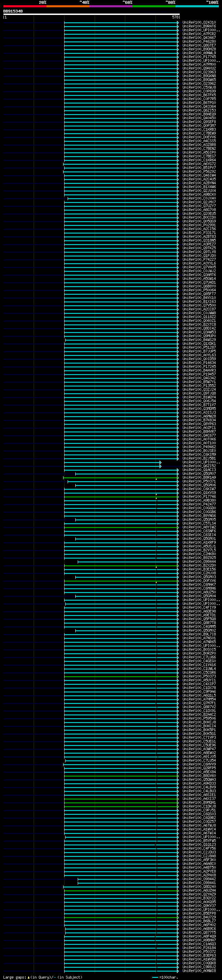This screenshot has width=222, height=980.
Task: Select the UniRef100_Q8GTE7 sequence label
Action: click(x=199, y=45)
